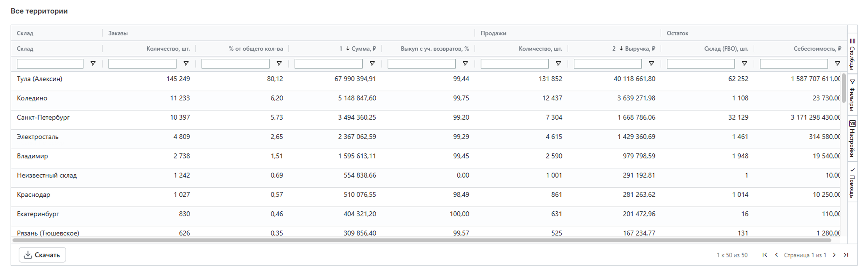Click Склад filter text input

tap(50, 63)
